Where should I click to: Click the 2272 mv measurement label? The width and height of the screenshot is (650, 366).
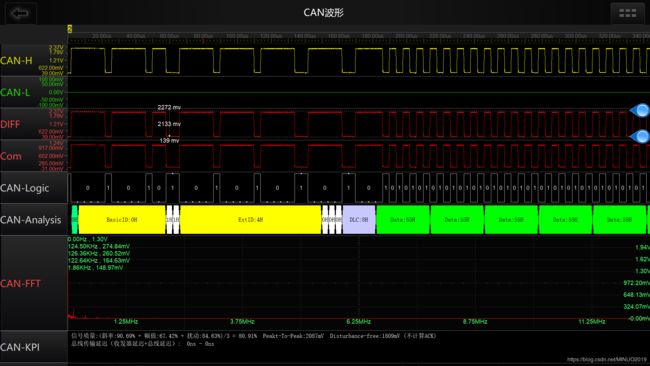coord(169,107)
